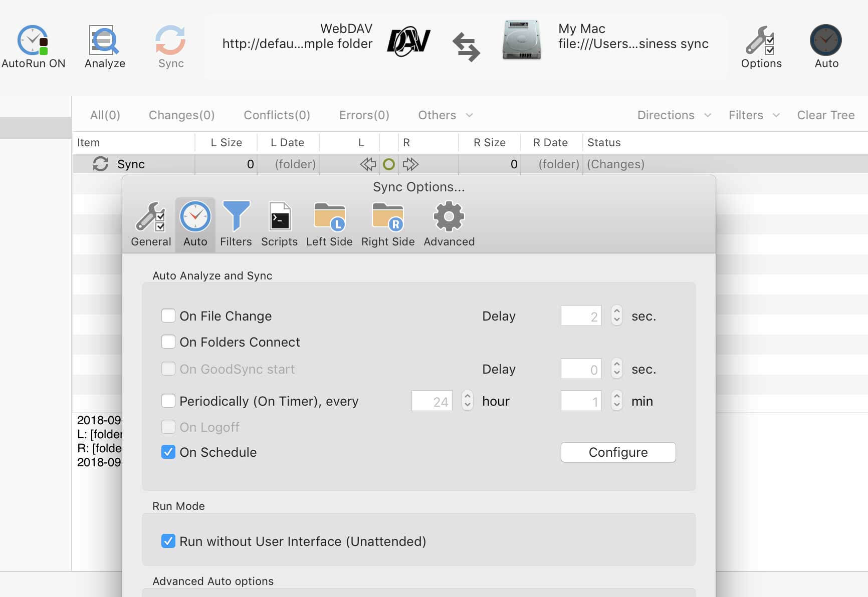The width and height of the screenshot is (868, 597).
Task: Expand the Others dropdown
Action: (x=445, y=115)
